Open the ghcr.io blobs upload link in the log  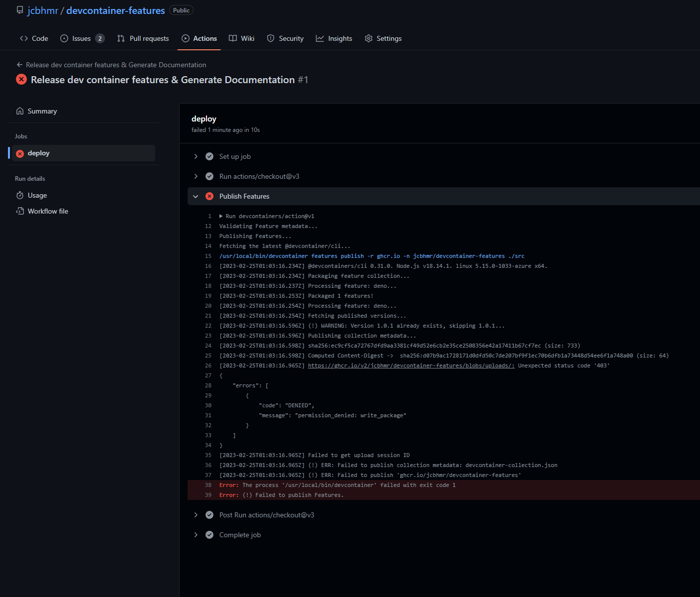coord(410,365)
